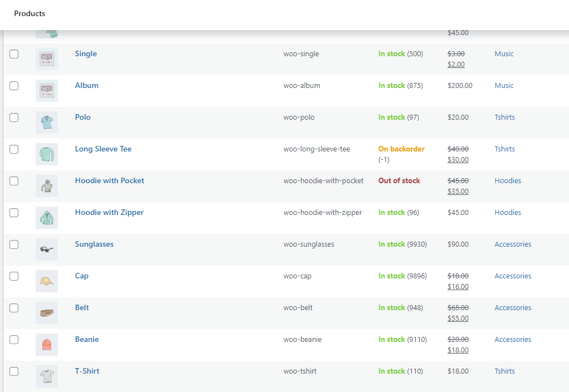569x392 pixels.
Task: Check the Long Sleeve Tee checkbox
Action: tap(14, 149)
